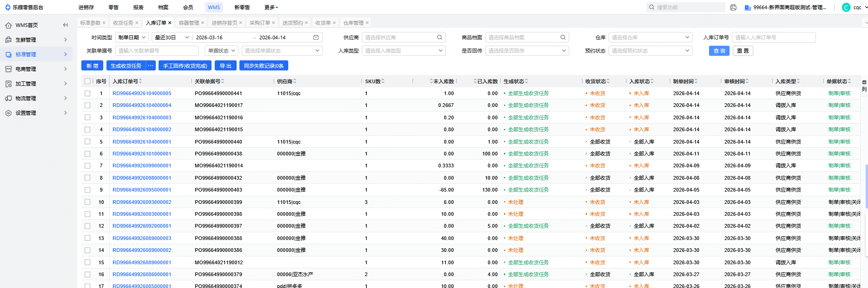Viewport: 868px width, 288px height.
Task: Close the 入库订单 tab using its X
Action: [170, 23]
